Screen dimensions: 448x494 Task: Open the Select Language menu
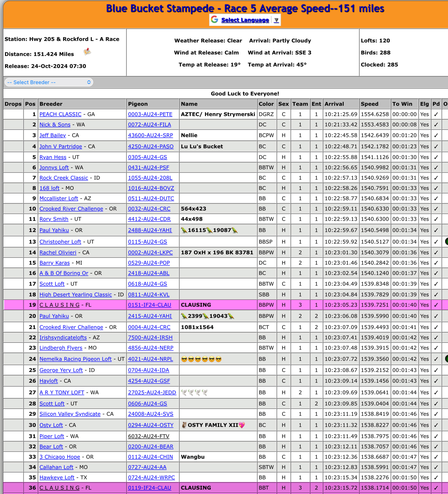245,20
